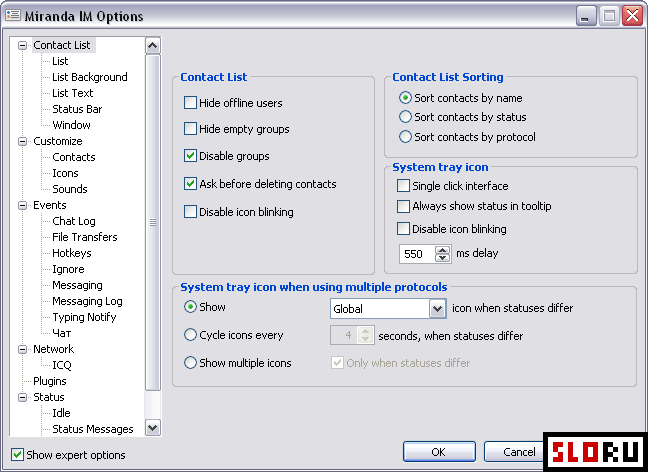This screenshot has width=648, height=472.
Task: Increase the ms delay spinner value
Action: tap(443, 250)
